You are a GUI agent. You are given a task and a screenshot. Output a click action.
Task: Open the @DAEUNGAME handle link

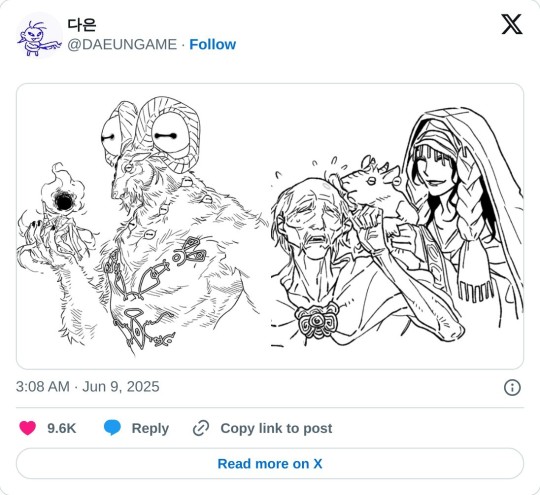(x=122, y=44)
